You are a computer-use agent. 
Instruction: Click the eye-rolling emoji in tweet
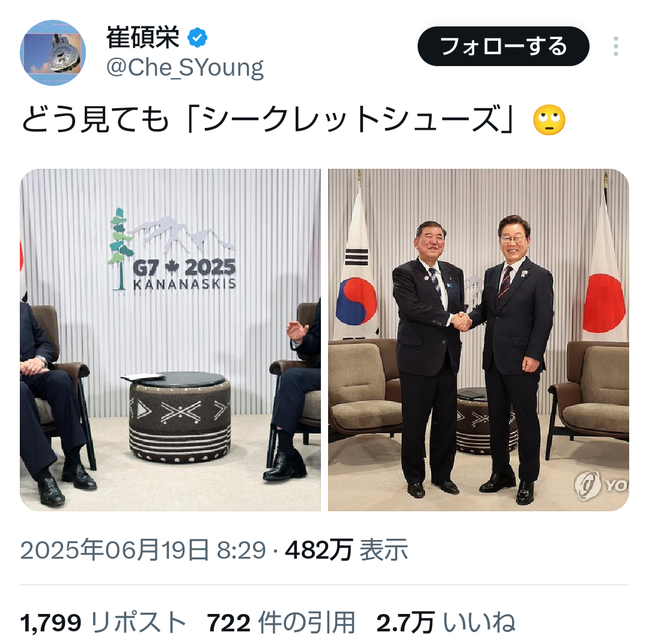[549, 120]
